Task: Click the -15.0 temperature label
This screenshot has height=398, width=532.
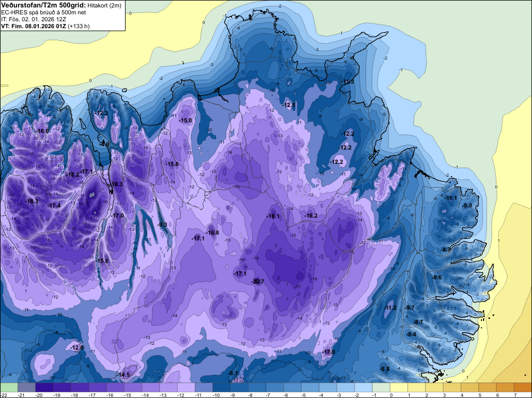Action: 186,120
